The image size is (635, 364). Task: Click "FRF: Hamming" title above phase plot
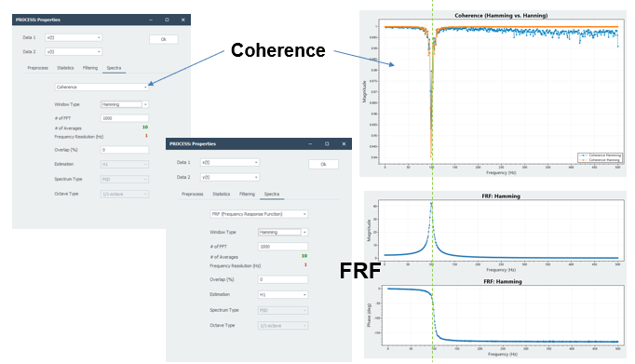[x=503, y=281]
